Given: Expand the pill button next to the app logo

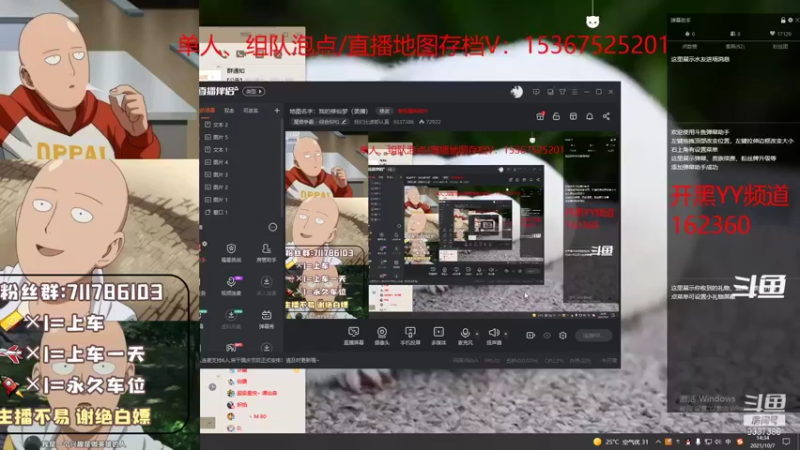Looking at the screenshot, I should coord(254,91).
